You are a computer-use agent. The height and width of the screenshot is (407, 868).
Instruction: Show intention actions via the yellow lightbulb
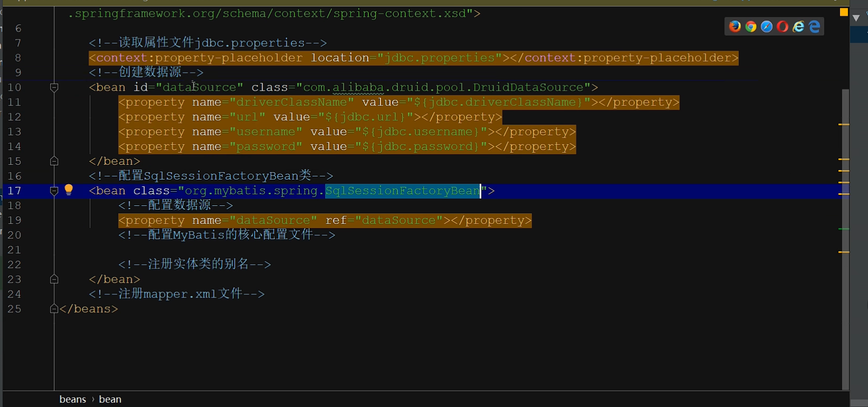pos(69,190)
